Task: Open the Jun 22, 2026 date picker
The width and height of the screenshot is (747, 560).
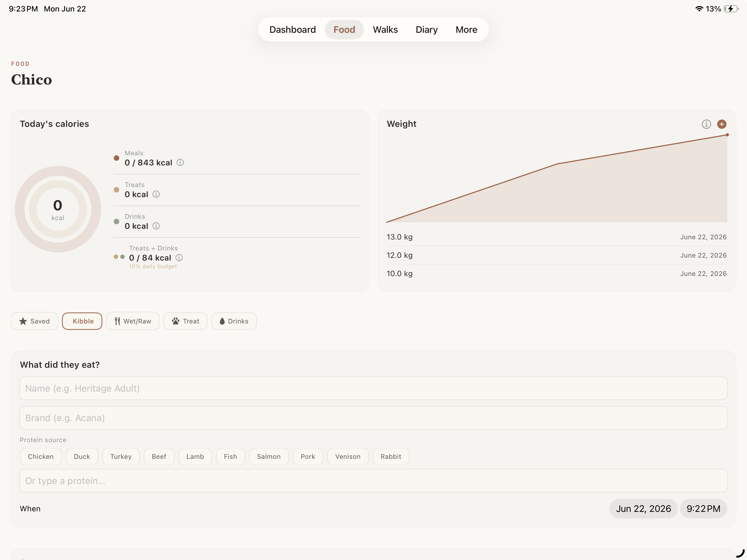Action: (643, 508)
